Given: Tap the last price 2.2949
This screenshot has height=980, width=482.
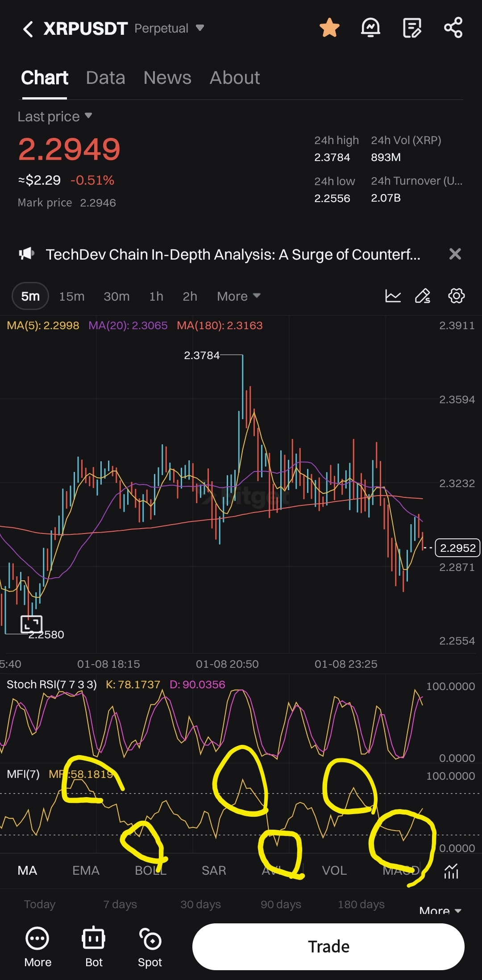Looking at the screenshot, I should pyautogui.click(x=69, y=149).
